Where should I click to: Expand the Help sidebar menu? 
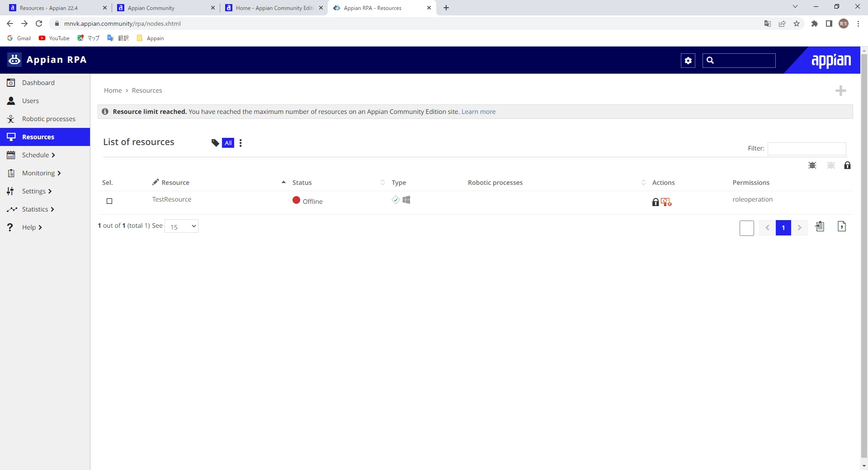point(32,227)
